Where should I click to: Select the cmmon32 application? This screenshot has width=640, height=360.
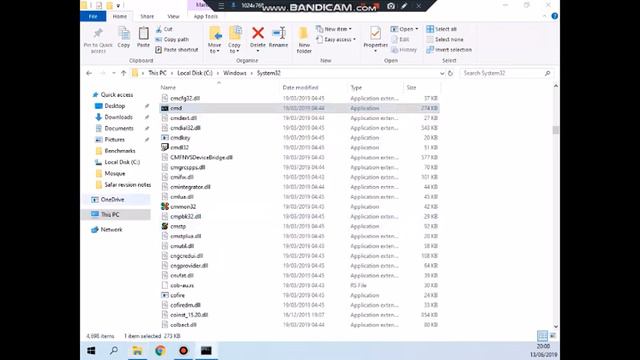tap(299, 207)
